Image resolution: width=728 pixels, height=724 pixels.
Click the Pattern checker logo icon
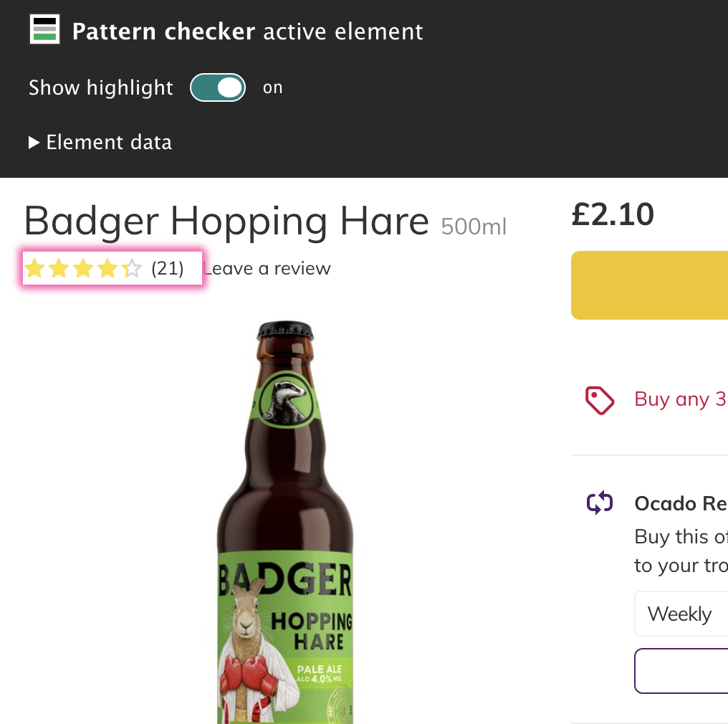(x=44, y=30)
